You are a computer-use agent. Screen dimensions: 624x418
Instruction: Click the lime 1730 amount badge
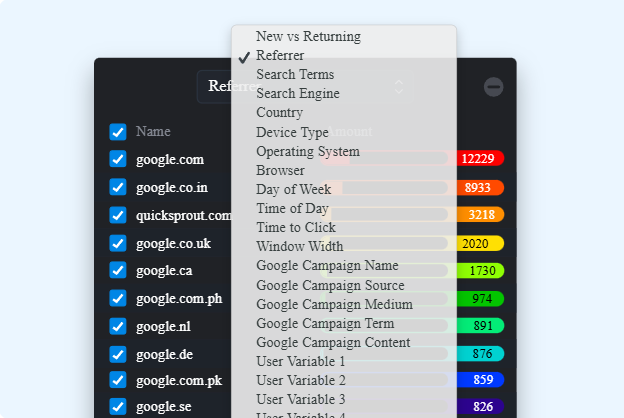(480, 271)
